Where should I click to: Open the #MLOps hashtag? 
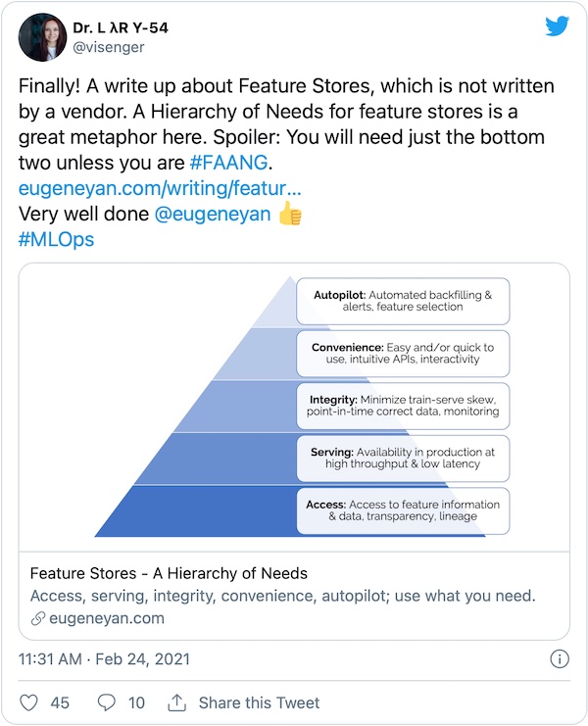(57, 238)
